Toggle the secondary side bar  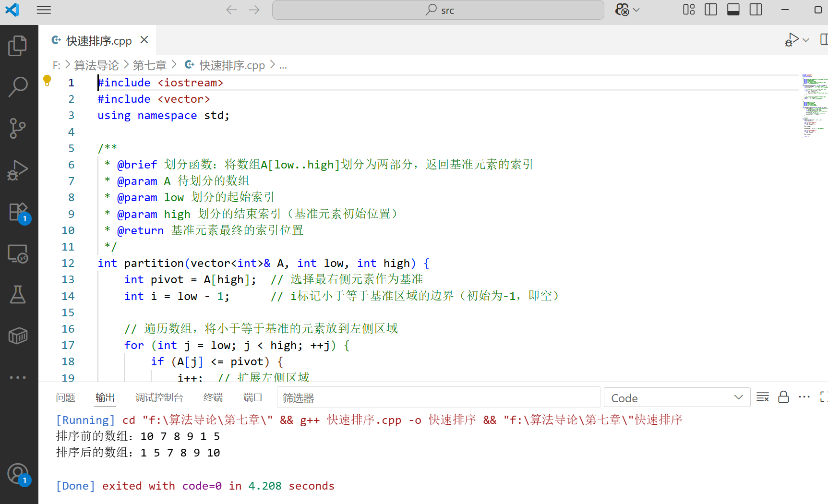pos(756,10)
